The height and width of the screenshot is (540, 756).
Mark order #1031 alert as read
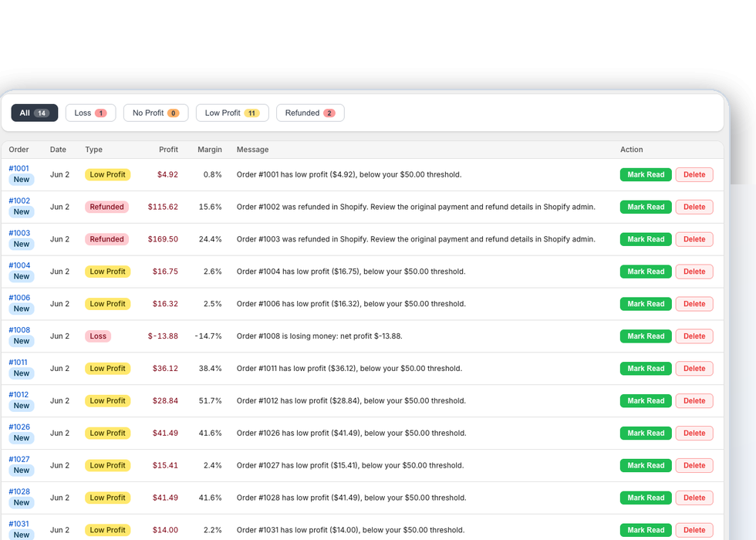[646, 530]
